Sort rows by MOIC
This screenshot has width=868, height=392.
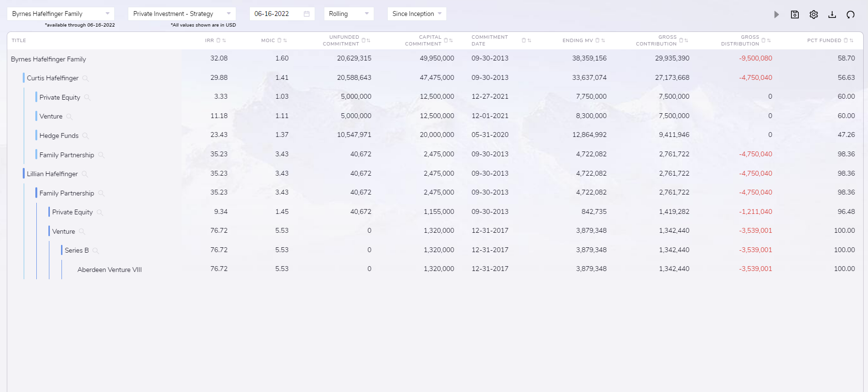tap(285, 41)
